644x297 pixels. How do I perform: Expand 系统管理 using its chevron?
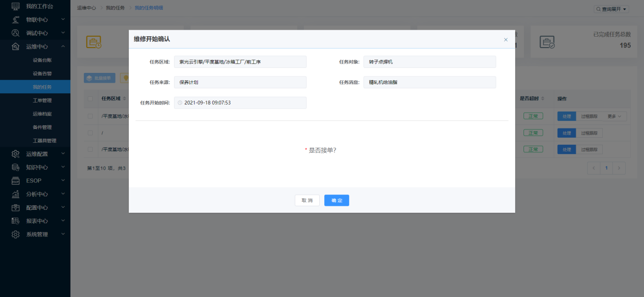pos(63,234)
